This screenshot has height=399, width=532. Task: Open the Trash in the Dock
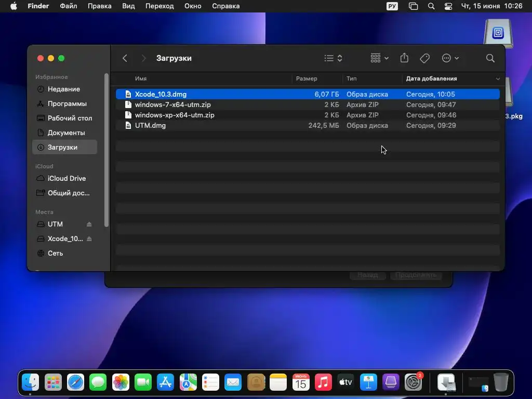[x=501, y=382]
